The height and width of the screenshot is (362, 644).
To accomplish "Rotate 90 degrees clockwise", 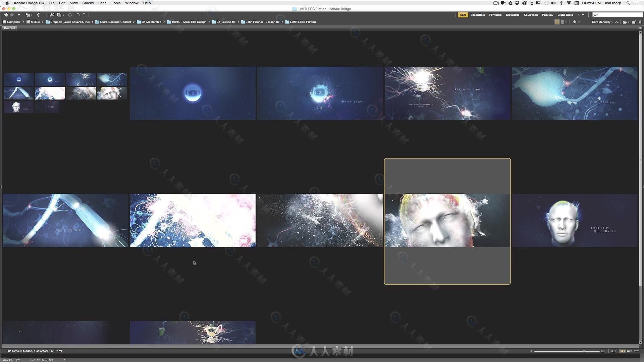I will tap(84, 15).
